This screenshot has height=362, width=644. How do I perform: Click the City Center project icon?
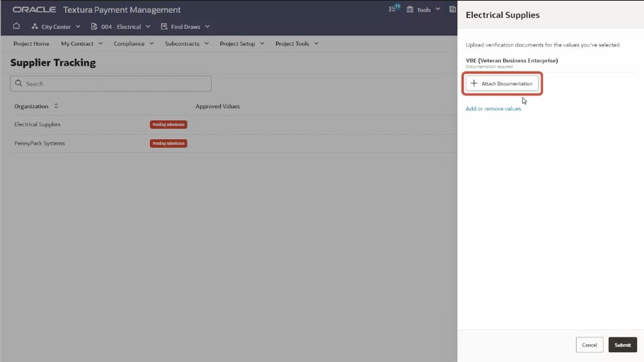click(x=35, y=26)
